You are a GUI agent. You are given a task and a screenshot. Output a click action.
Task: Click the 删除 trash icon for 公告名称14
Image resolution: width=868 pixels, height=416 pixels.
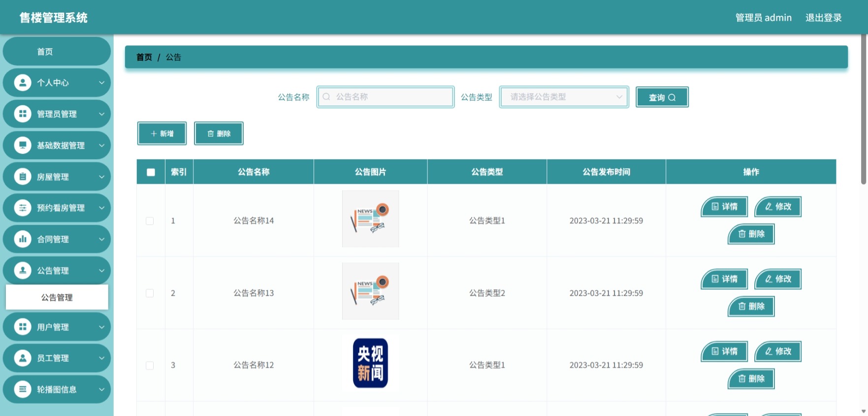click(x=742, y=234)
